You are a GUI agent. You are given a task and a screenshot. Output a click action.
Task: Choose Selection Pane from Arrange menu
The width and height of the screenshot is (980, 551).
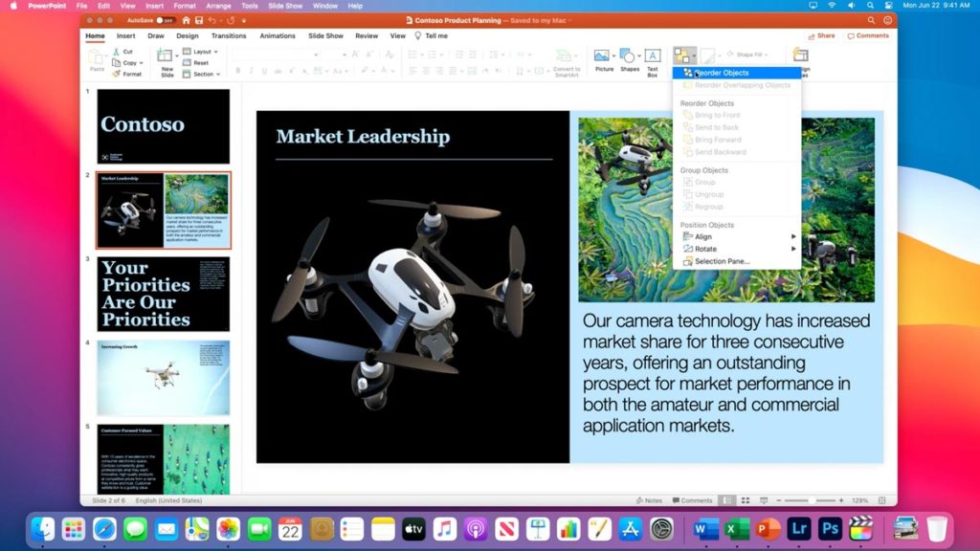pos(737,261)
